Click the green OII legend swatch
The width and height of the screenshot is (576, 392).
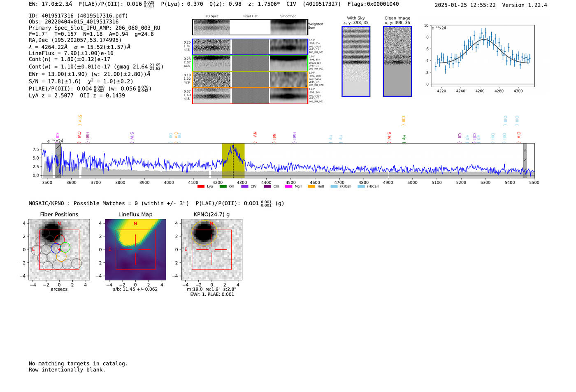pos(223,186)
